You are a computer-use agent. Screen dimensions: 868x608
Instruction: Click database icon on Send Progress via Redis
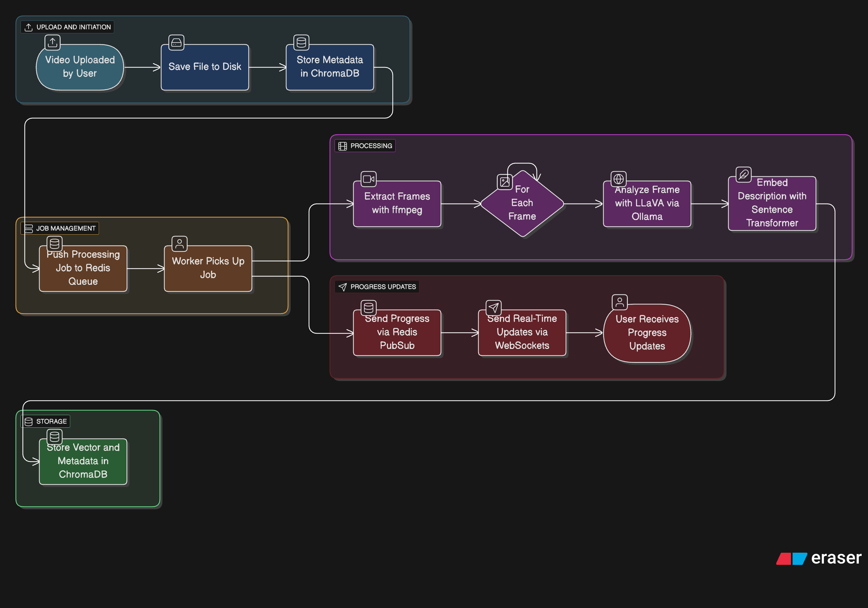tap(369, 308)
